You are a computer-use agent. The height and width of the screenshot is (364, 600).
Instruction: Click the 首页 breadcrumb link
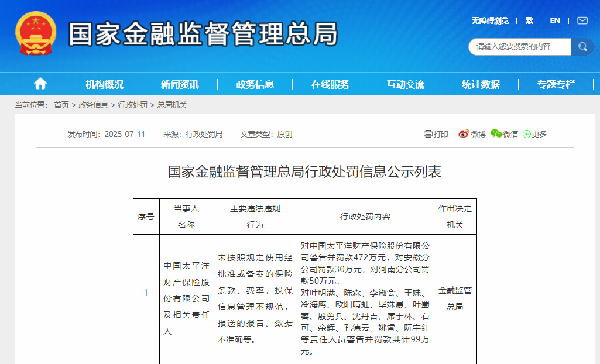point(61,105)
